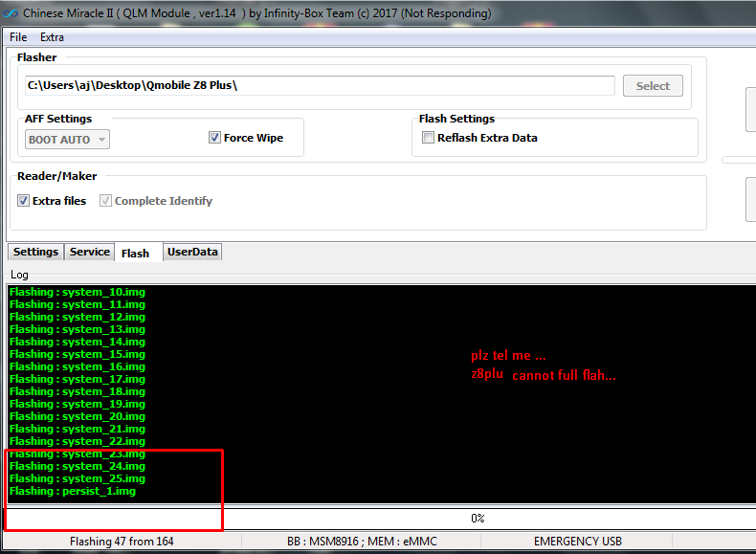This screenshot has width=756, height=554.
Task: Click log line 'Flashing : system_22.img'
Action: point(78,441)
